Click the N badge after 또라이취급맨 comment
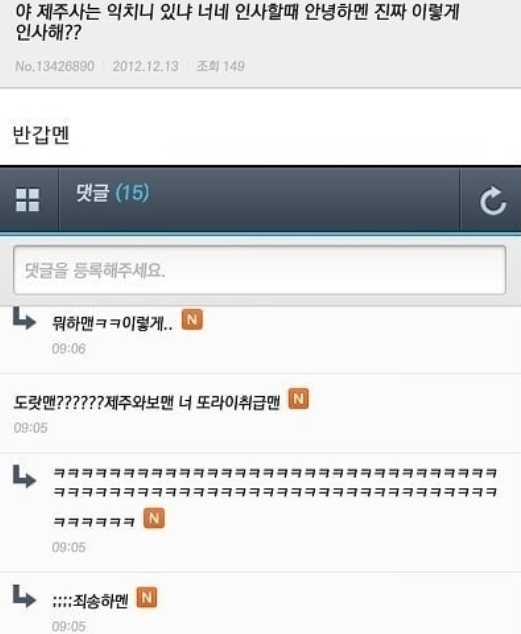This screenshot has height=634, width=521. (x=298, y=399)
